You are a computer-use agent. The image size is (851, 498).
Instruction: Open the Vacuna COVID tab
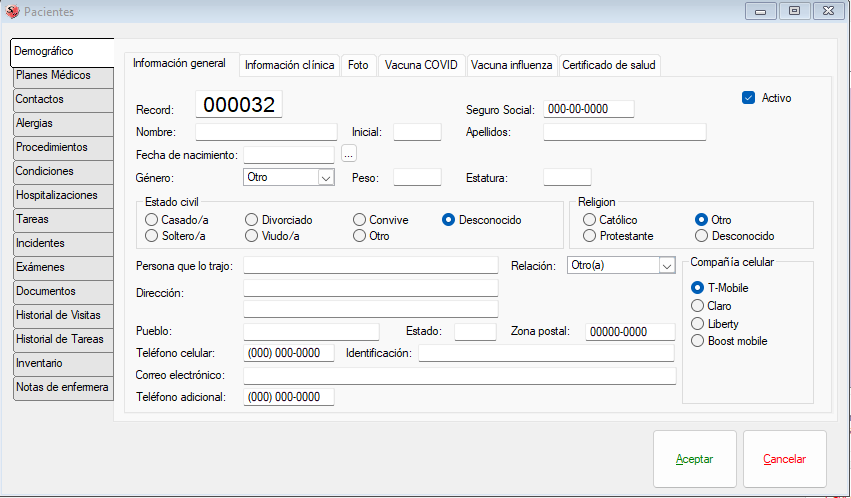tap(421, 65)
